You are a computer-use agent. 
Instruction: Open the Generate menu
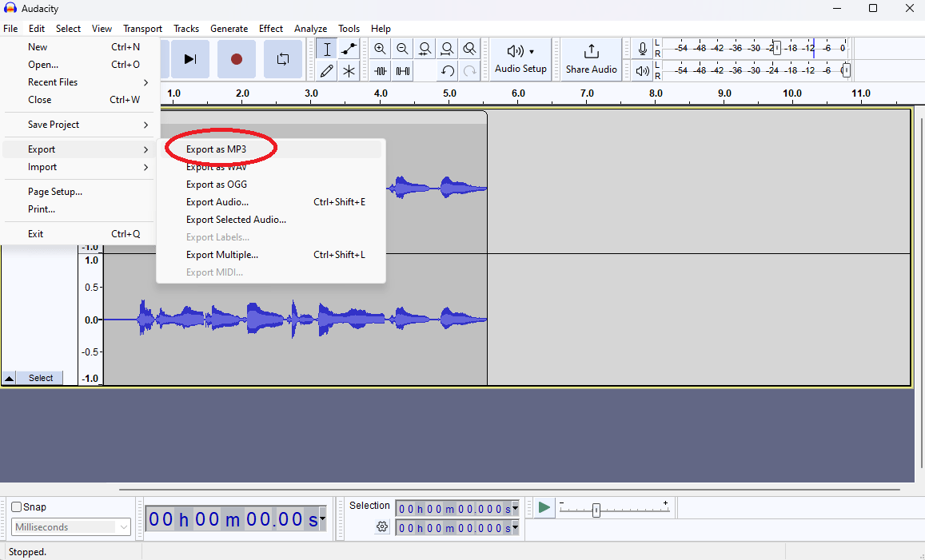pos(229,28)
